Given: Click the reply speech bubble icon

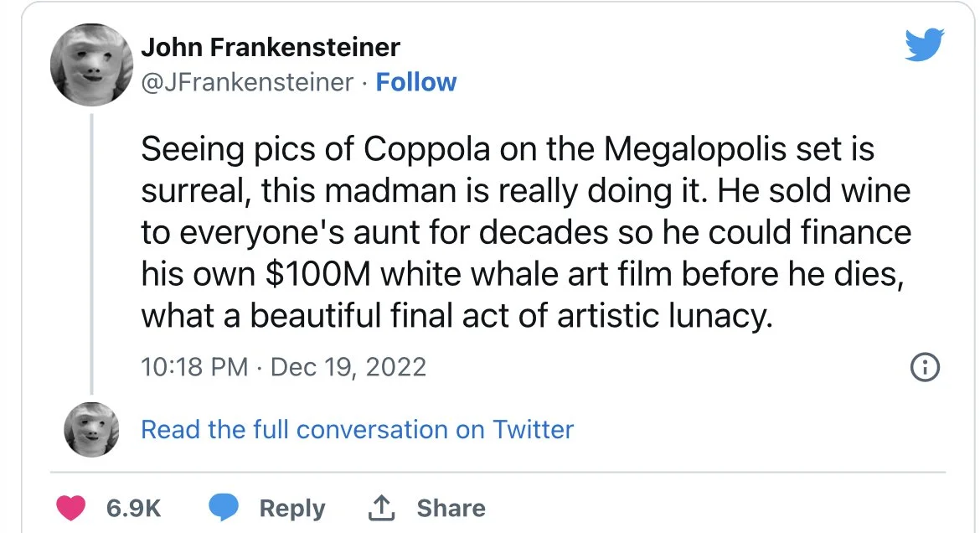Looking at the screenshot, I should pos(222,508).
